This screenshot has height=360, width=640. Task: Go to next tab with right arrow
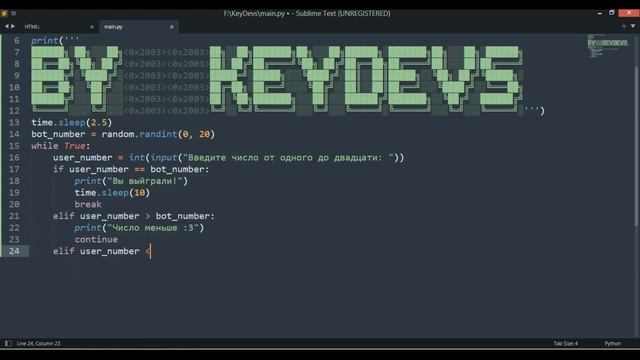13,26
